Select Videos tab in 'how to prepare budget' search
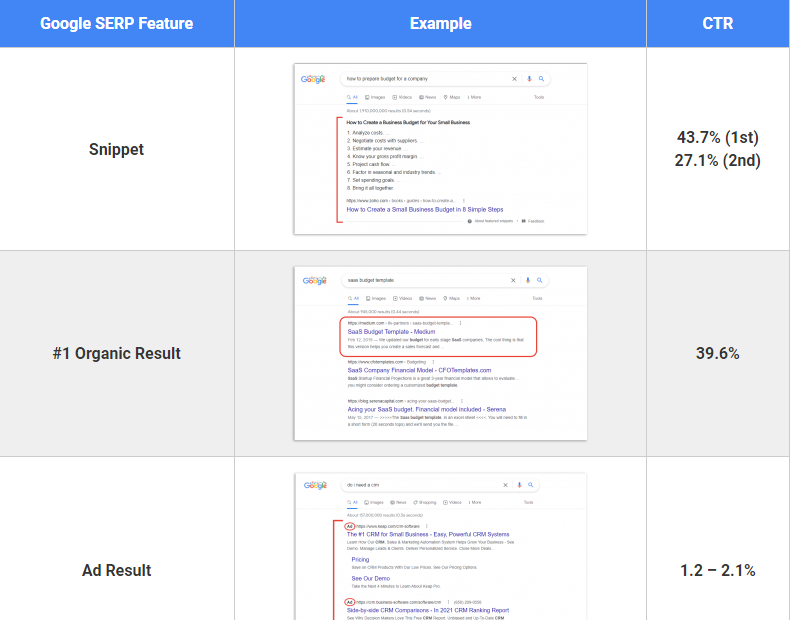The height and width of the screenshot is (620, 790). pyautogui.click(x=402, y=97)
